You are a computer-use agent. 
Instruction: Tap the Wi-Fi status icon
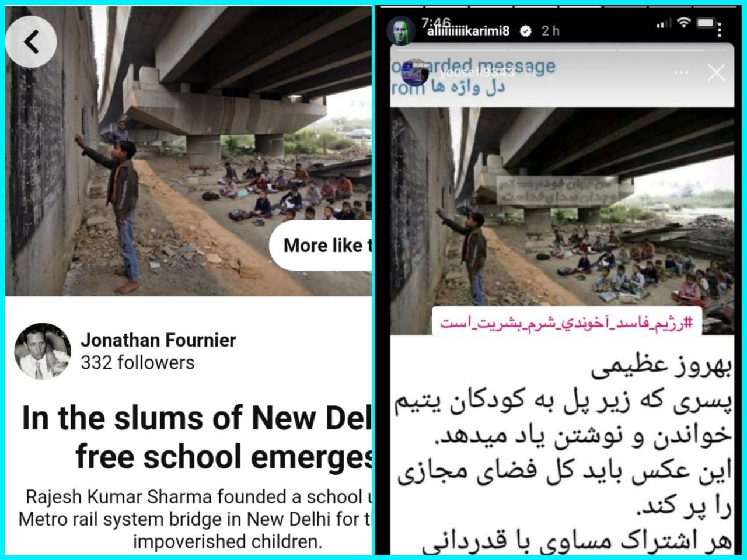[684, 23]
